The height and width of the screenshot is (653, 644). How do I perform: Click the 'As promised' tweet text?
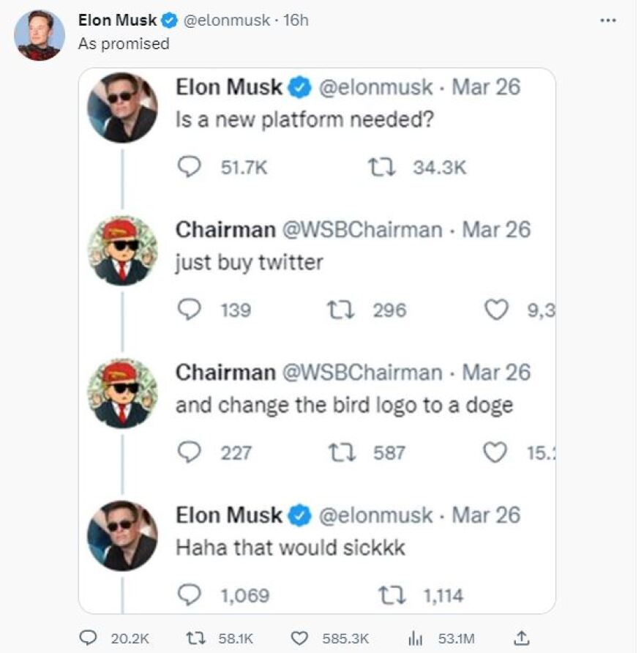[x=124, y=44]
